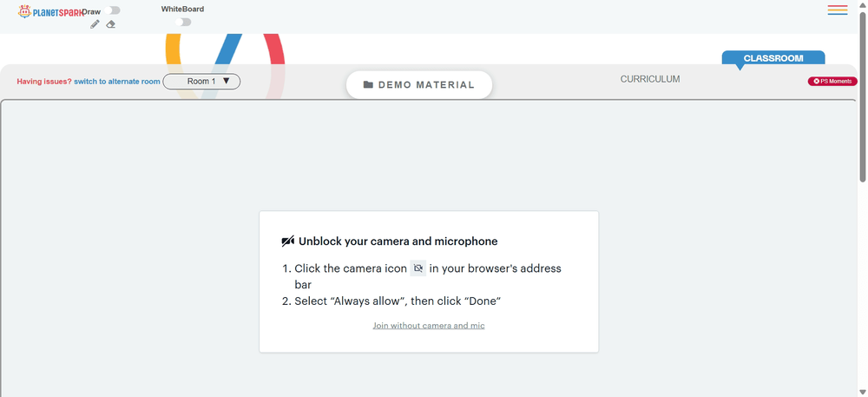The image size is (868, 397).
Task: Open the Room 1 dropdown
Action: click(x=201, y=82)
